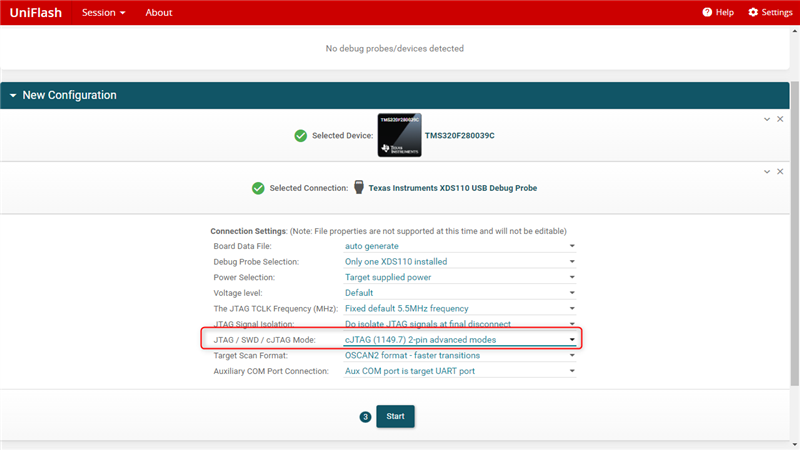Click the TMS320F280039C chip thumbnail
This screenshot has width=800, height=450.
[399, 135]
